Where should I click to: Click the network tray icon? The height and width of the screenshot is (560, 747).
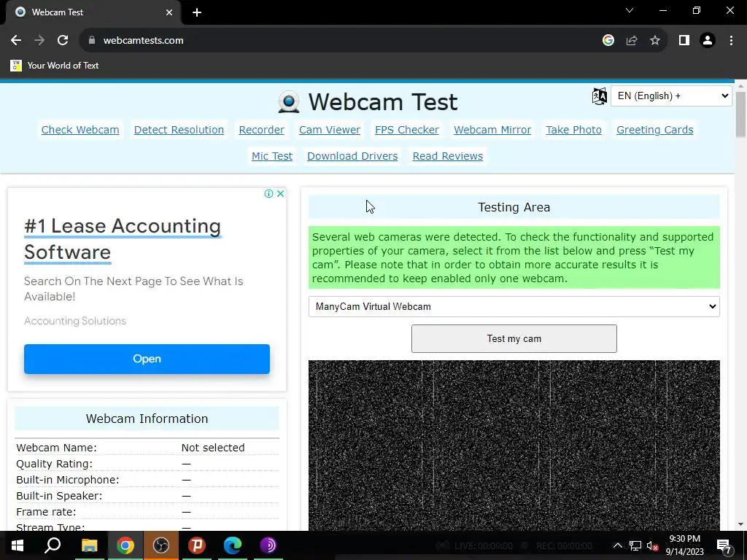pos(635,545)
